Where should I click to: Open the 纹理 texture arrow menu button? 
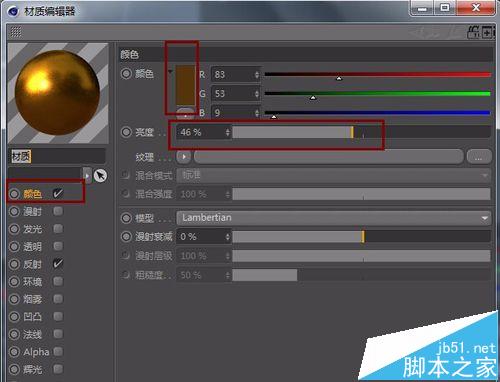point(184,157)
